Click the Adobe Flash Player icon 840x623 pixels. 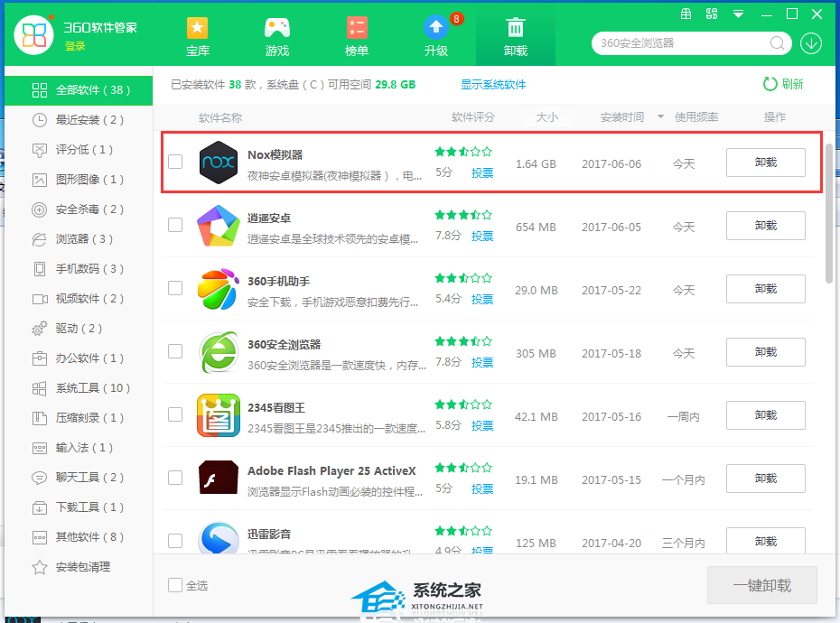coord(218,478)
